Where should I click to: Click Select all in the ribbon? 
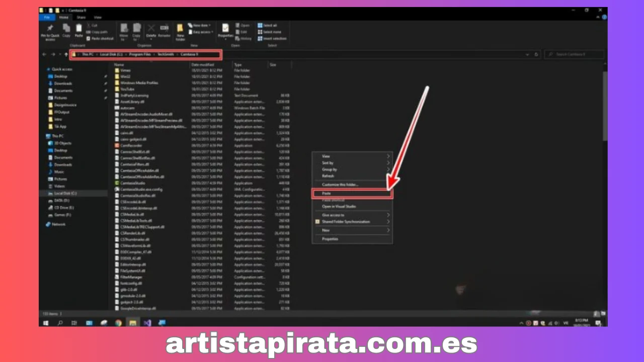click(x=269, y=26)
